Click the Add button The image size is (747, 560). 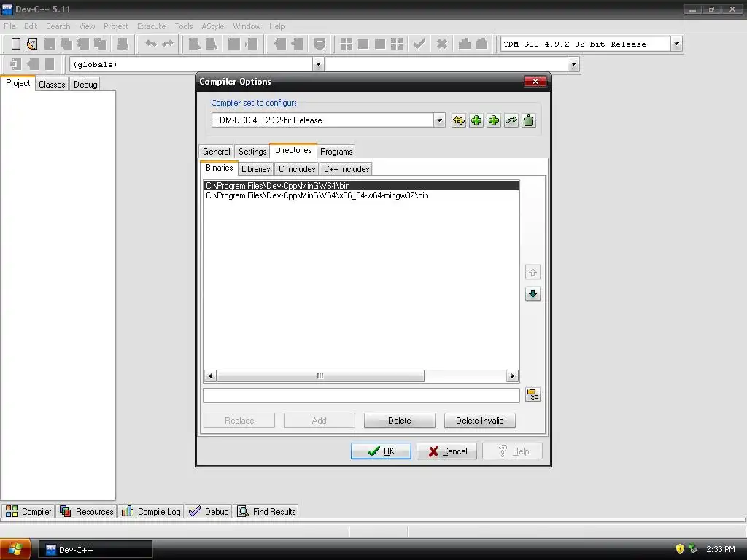[x=320, y=421]
